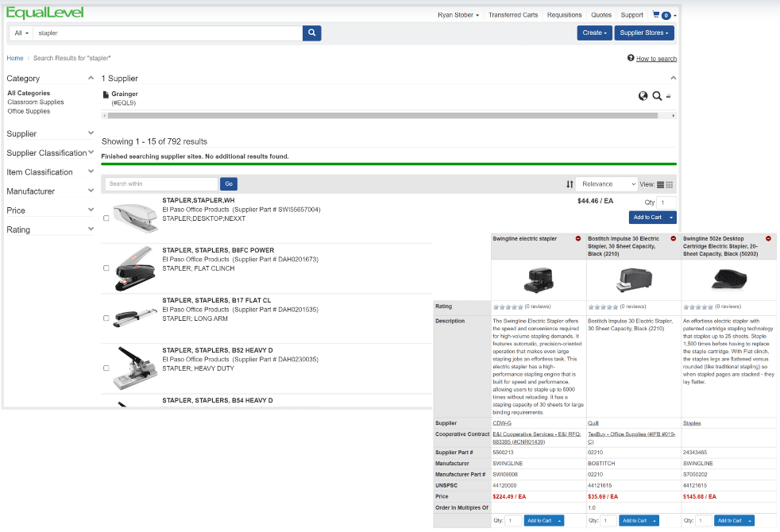The width and height of the screenshot is (780, 532).
Task: Open the shopping cart icon
Action: (x=657, y=14)
